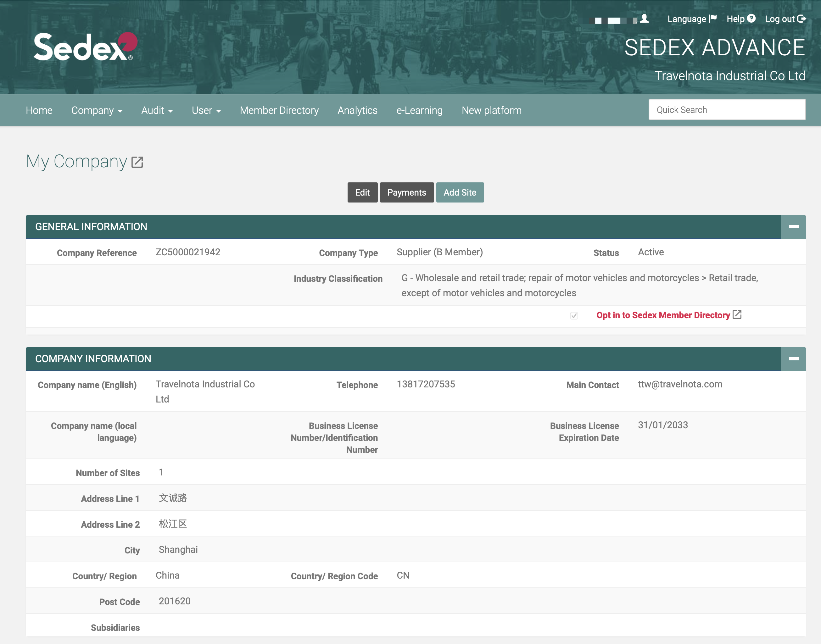Go to the Home menu item
821x644 pixels.
[39, 110]
